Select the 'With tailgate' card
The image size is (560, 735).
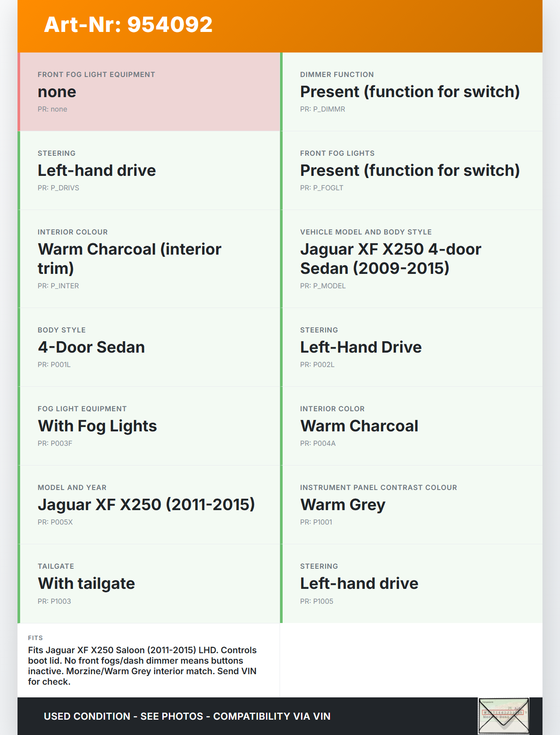pos(149,583)
